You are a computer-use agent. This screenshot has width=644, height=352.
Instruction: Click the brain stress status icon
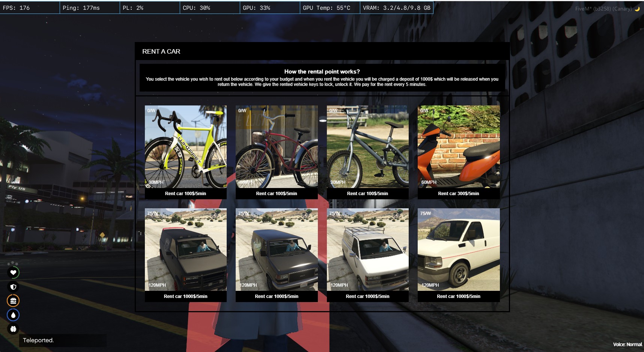[x=13, y=329]
